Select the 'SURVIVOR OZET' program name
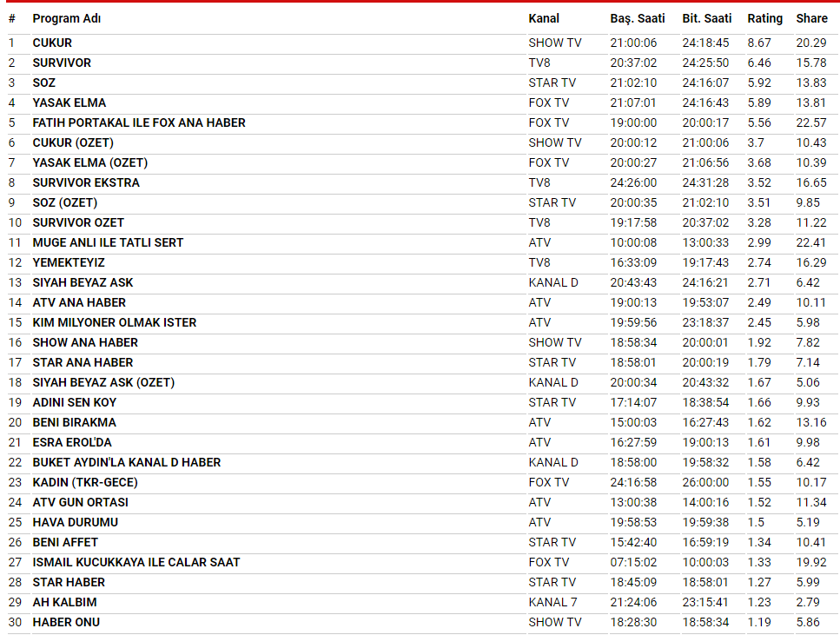Image resolution: width=840 pixels, height=635 pixels. pyautogui.click(x=78, y=223)
